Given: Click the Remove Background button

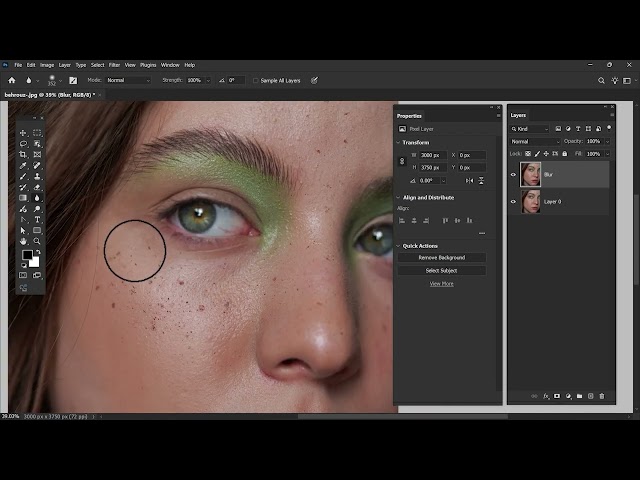Looking at the screenshot, I should [x=442, y=258].
